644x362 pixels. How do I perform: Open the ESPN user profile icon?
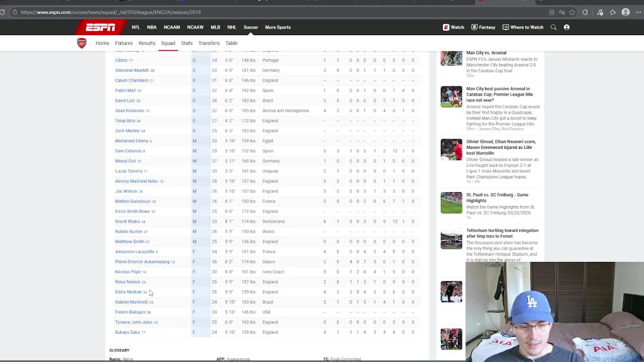pyautogui.click(x=567, y=27)
